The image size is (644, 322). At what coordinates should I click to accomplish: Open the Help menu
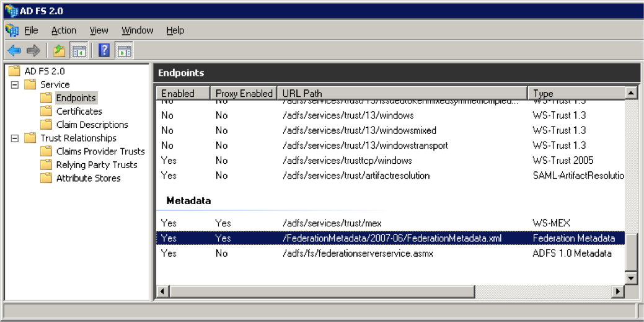click(x=175, y=30)
